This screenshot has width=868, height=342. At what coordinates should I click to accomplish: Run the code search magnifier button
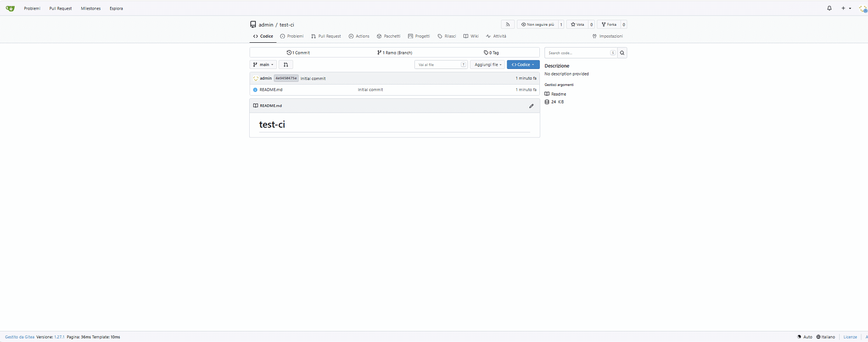click(x=622, y=53)
